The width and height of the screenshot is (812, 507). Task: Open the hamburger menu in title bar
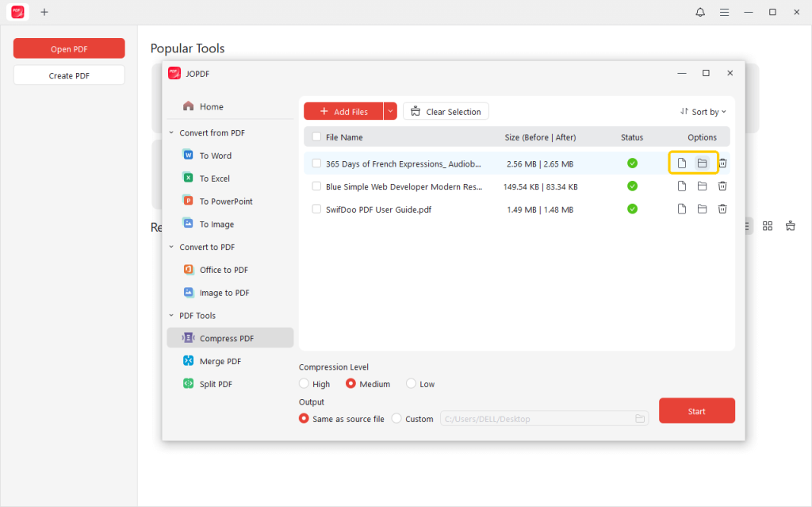pyautogui.click(x=724, y=12)
